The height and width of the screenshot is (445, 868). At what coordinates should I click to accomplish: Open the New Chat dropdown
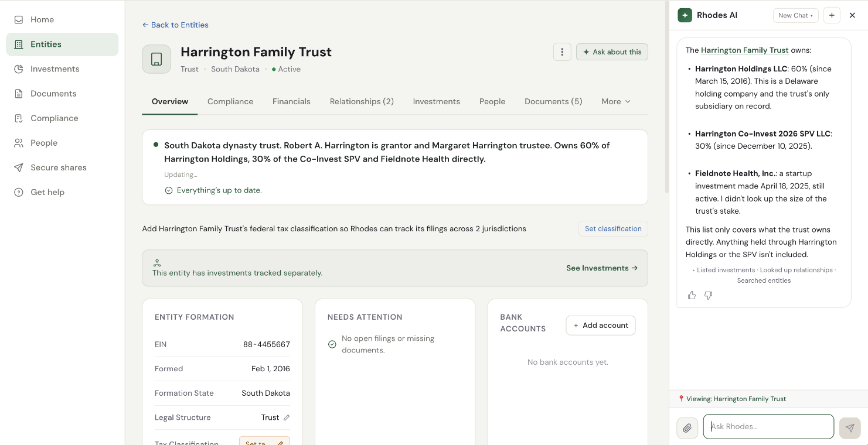click(795, 15)
